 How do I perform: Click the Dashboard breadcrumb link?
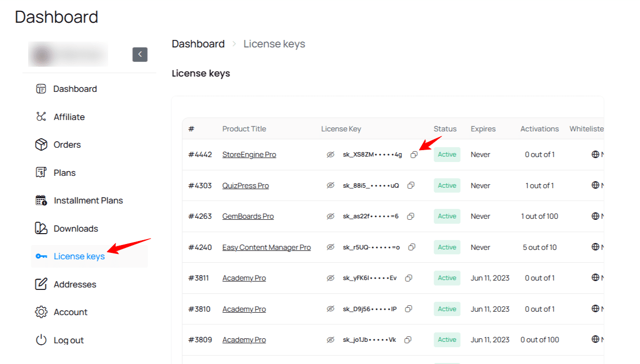(x=198, y=44)
